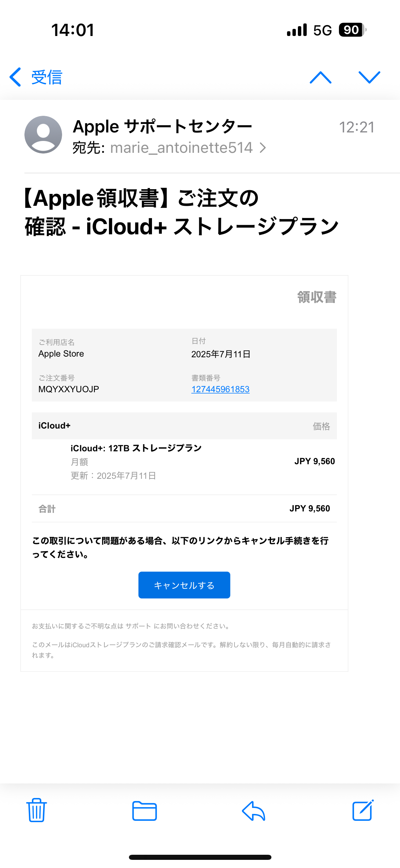The image size is (400, 868).
Task: Tap the 受信 back label
Action: [x=47, y=77]
